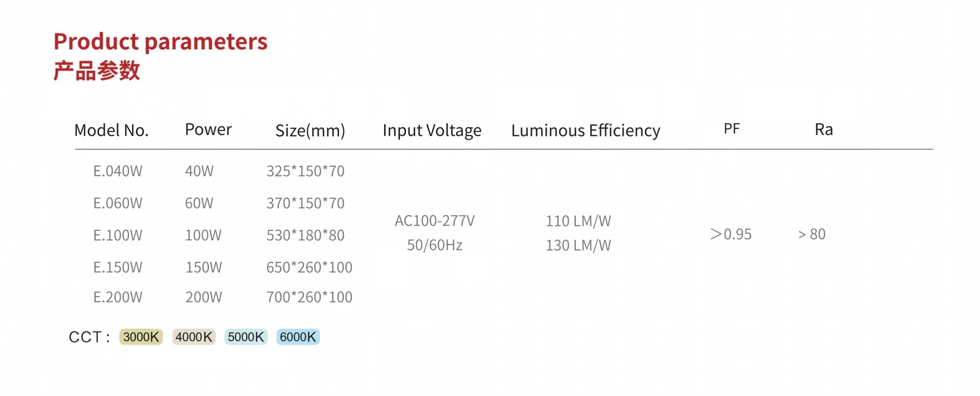Select the 4000K CCT badge

coord(194,337)
